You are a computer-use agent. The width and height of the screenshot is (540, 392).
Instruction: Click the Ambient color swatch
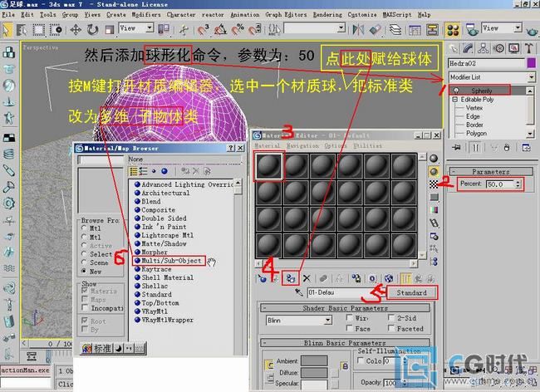pyautogui.click(x=314, y=360)
